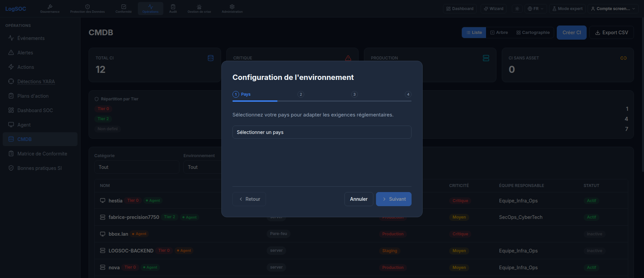Toggle Mode expert
The width and height of the screenshot is (644, 278).
[567, 9]
